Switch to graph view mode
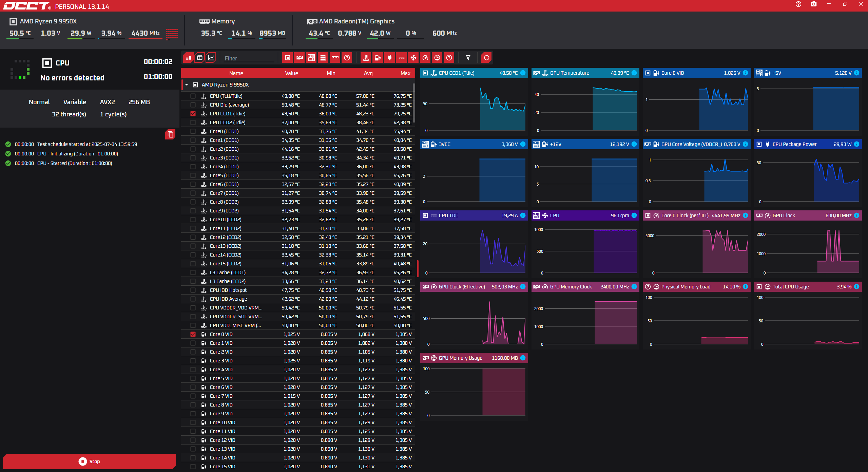Viewport: 868px width, 472px height. point(211,58)
